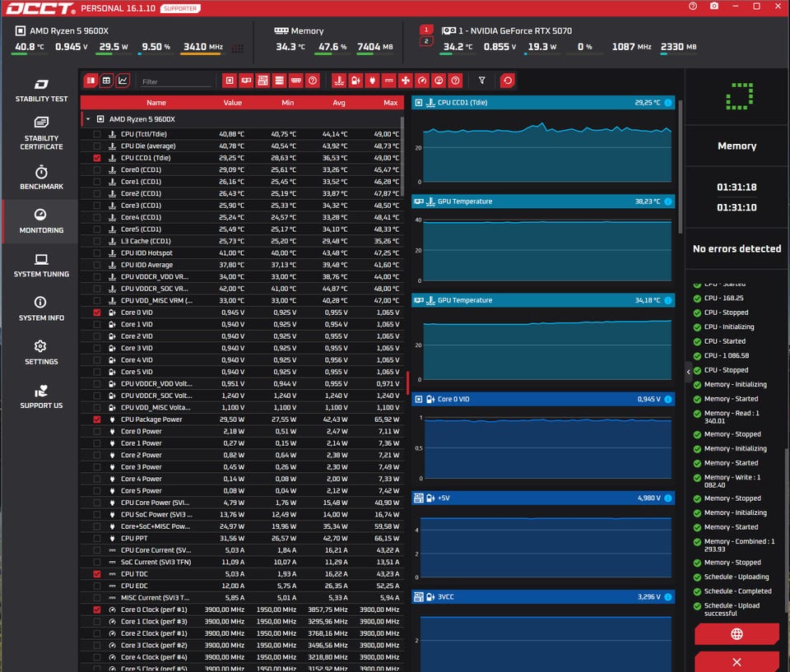Viewport: 790px width, 672px height.
Task: Uncheck the CPU CCD1 (Tdie) checkbox
Action: (97, 158)
